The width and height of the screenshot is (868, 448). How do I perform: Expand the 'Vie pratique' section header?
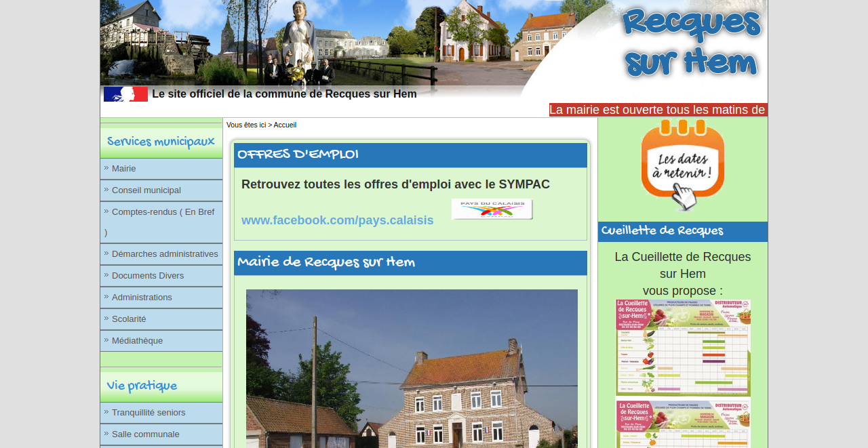pos(142,385)
